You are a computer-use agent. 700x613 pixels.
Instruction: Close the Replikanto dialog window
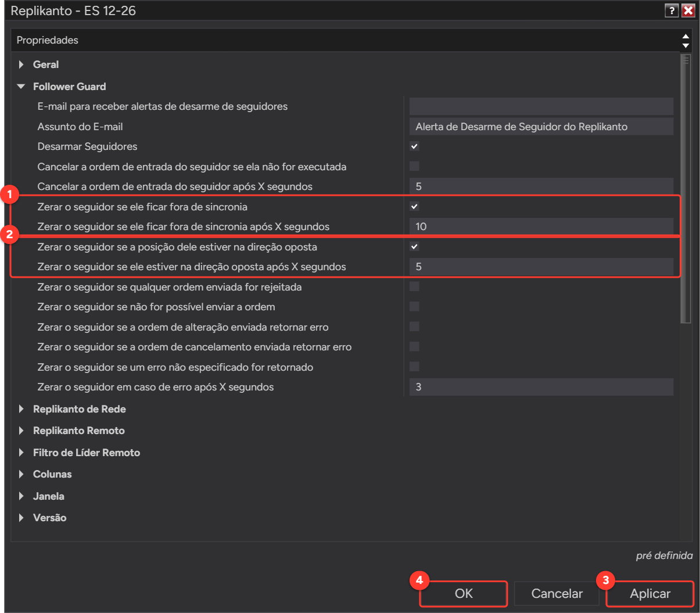[688, 10]
